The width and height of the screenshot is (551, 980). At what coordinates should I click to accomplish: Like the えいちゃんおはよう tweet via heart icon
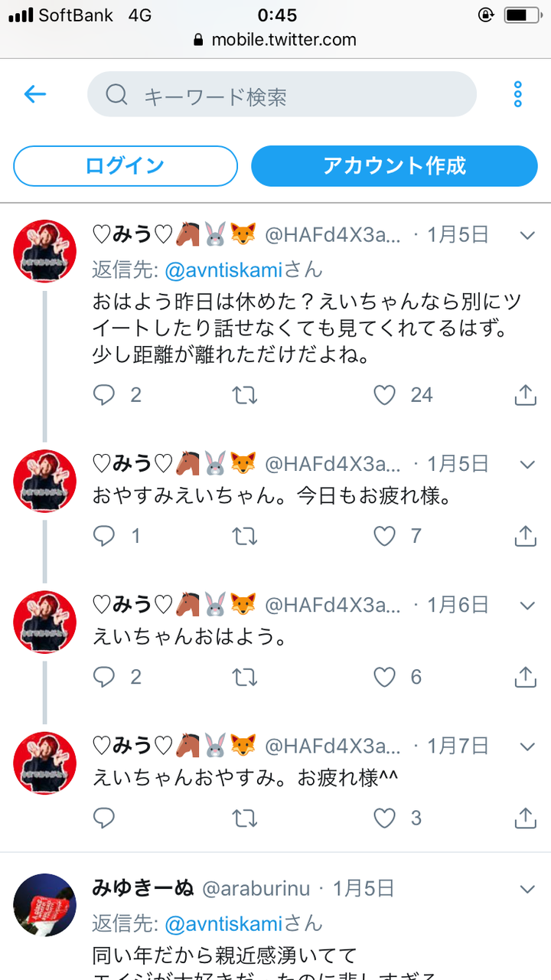[383, 677]
